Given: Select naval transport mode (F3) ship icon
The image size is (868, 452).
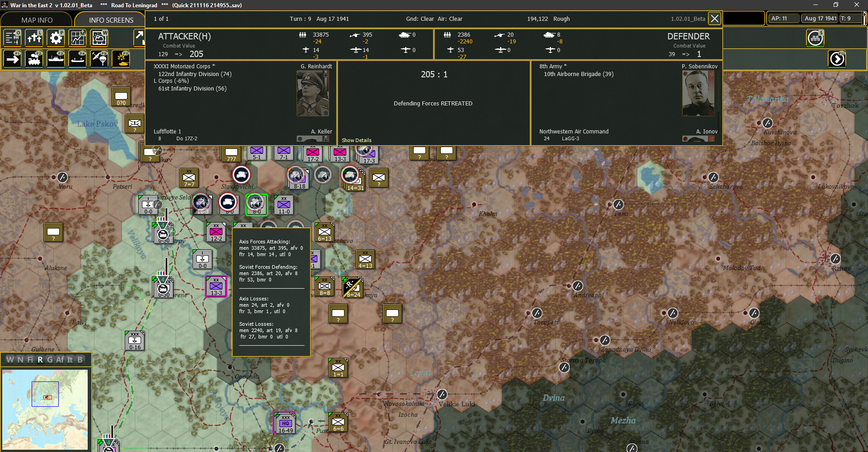Looking at the screenshot, I should coord(56,59).
